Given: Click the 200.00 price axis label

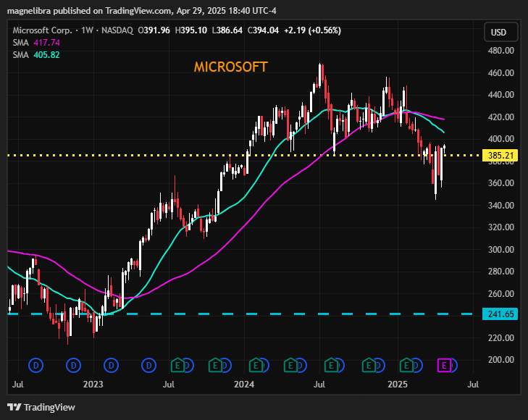Looking at the screenshot, I should [x=500, y=360].
